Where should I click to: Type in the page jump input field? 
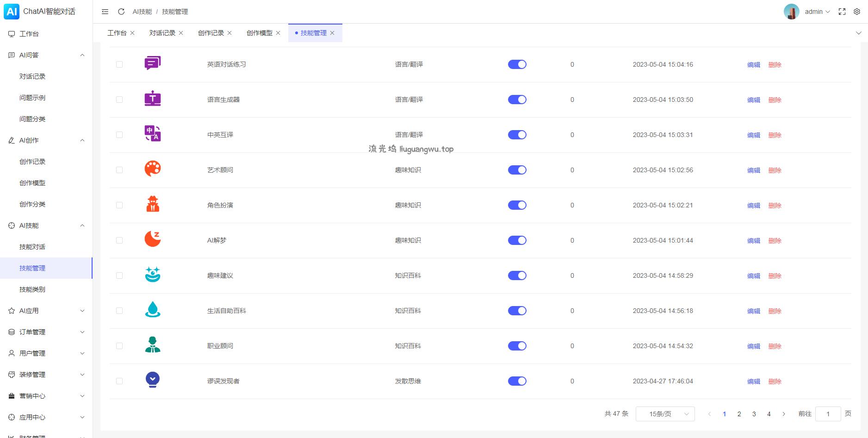click(x=828, y=414)
